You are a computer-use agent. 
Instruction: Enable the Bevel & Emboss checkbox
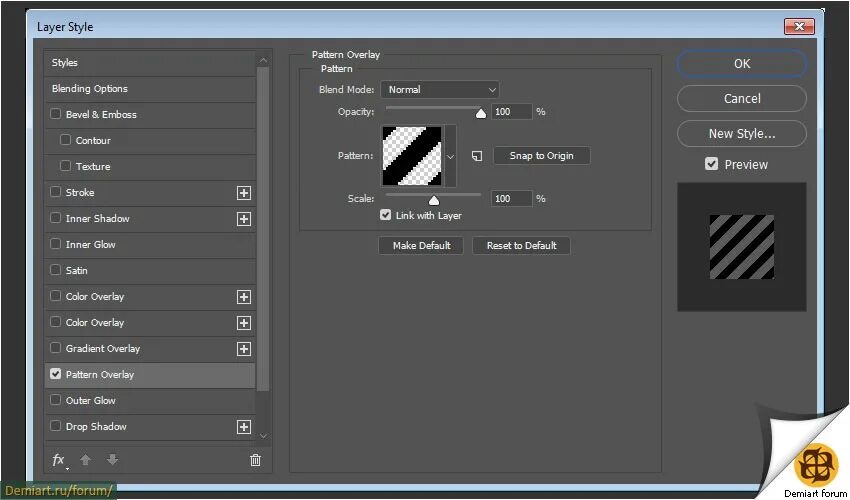(x=55, y=114)
